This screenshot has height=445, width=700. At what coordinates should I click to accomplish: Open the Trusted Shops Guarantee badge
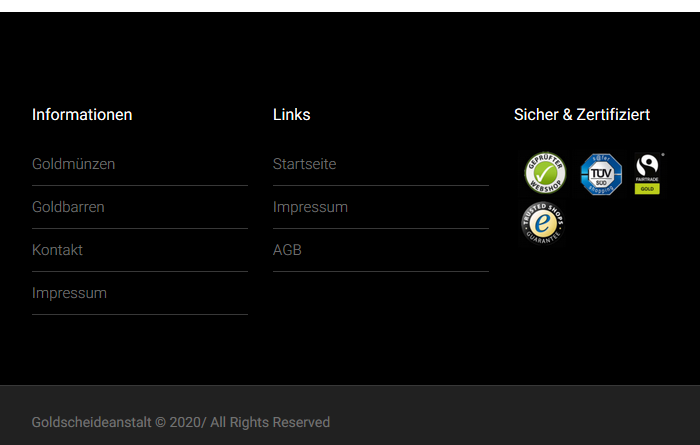point(543,223)
